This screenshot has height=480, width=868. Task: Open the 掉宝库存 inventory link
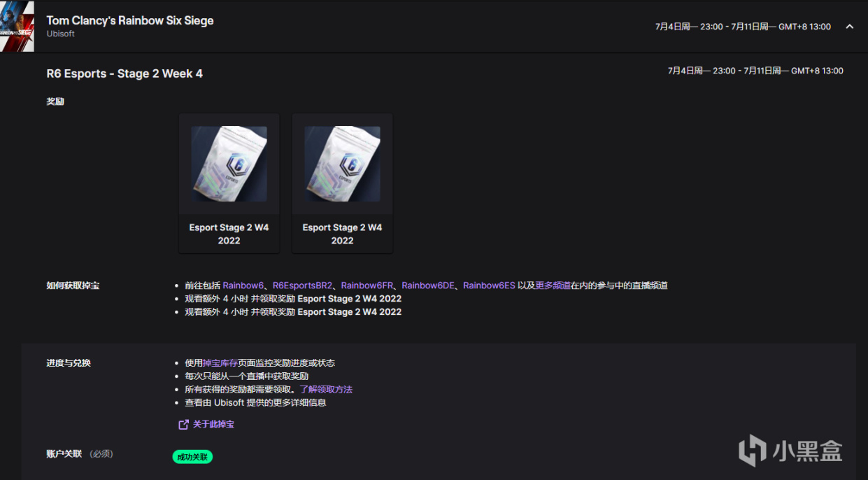coord(220,363)
